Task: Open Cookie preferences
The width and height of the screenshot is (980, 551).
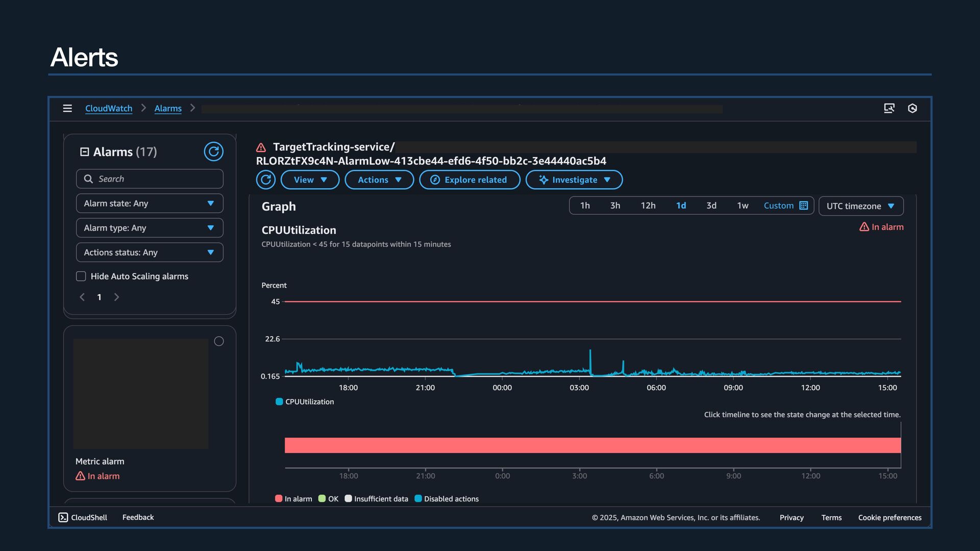Action: [890, 517]
